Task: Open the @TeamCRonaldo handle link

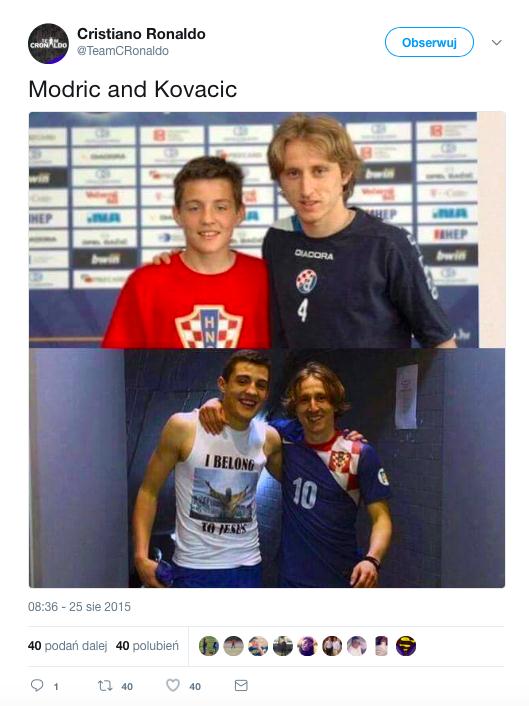Action: click(122, 51)
